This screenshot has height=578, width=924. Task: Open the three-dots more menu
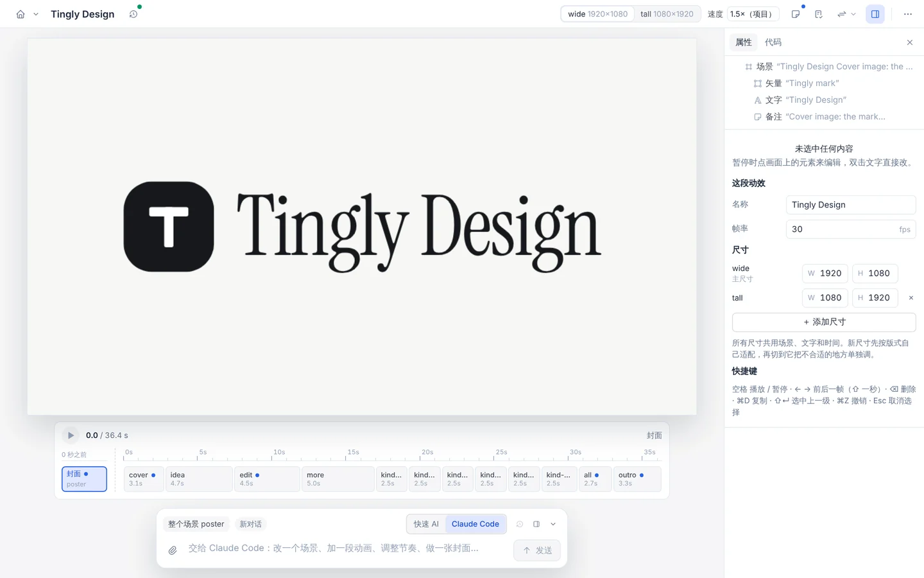tap(908, 14)
